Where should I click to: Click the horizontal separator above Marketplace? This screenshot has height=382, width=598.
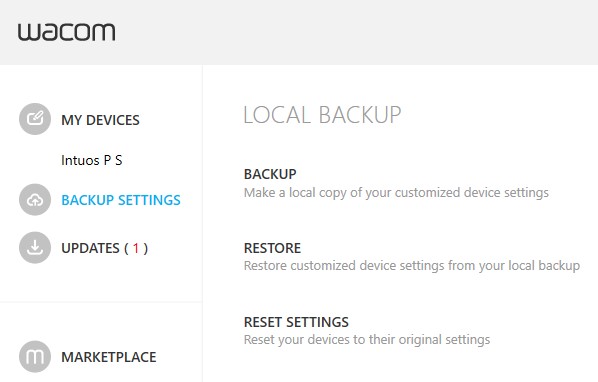click(x=101, y=302)
